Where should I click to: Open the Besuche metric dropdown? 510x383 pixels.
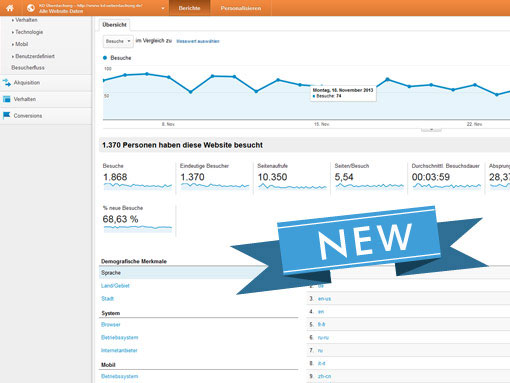point(118,41)
